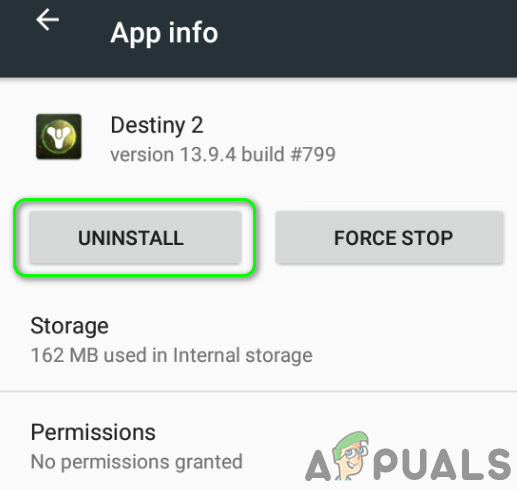Image resolution: width=517 pixels, height=490 pixels.
Task: Click the divider line below Storage
Action: (258, 391)
